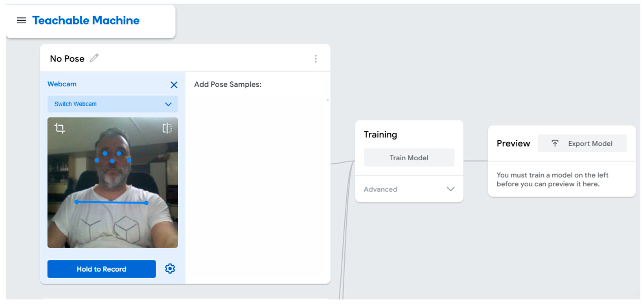Viewport: 644px width, 304px height.
Task: Click the webcam video preview
Action: 112,183
